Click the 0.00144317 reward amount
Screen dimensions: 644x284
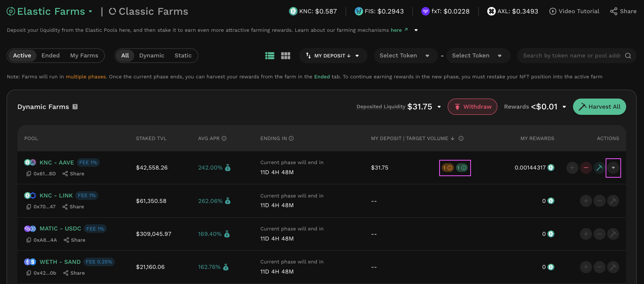(x=530, y=168)
